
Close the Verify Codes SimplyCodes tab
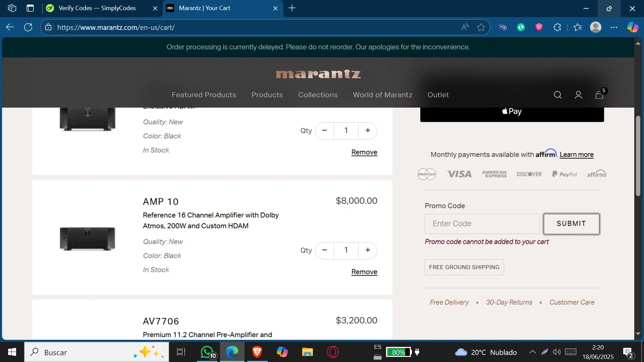point(155,8)
